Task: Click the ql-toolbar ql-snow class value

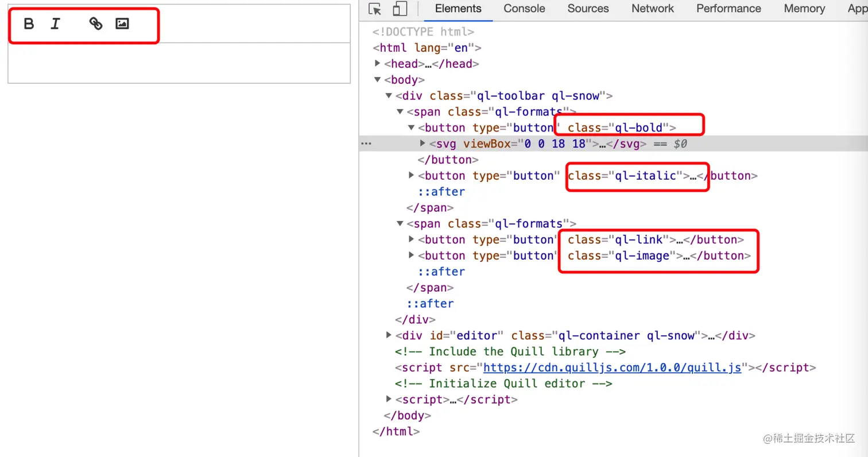Action: 538,96
